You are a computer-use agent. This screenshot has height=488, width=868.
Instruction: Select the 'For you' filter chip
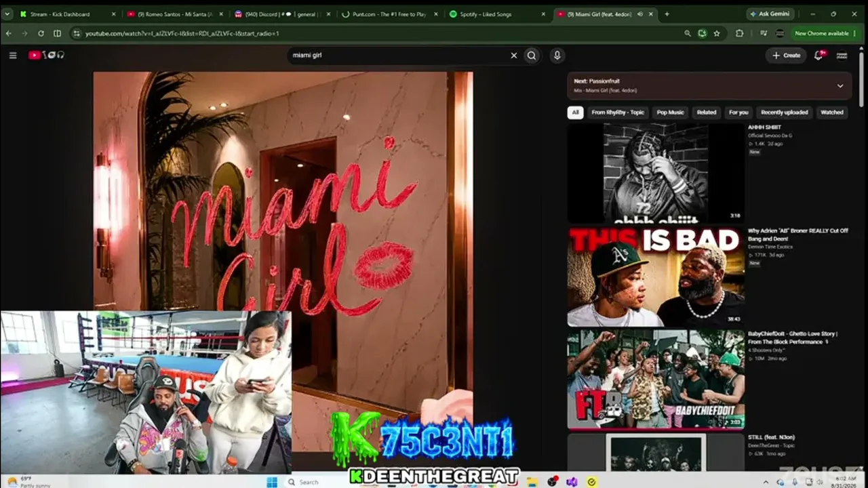[738, 113]
